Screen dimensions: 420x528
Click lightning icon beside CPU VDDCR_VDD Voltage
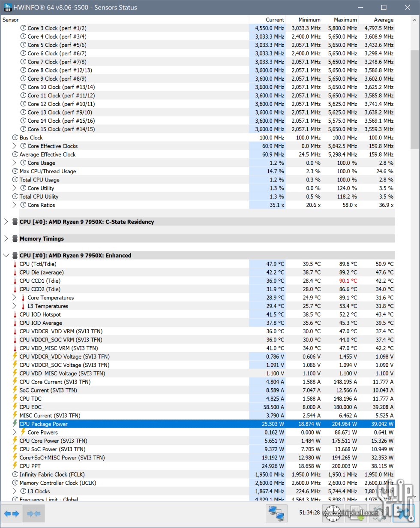tap(15, 356)
